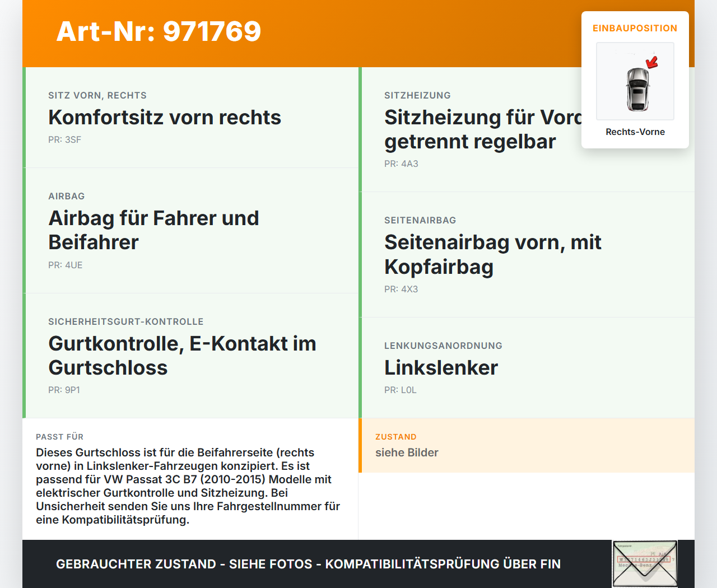Viewport: 717px width, 588px height.
Task: Click the Kompatibilitätsprüfung über FIN footer text
Action: pyautogui.click(x=308, y=564)
